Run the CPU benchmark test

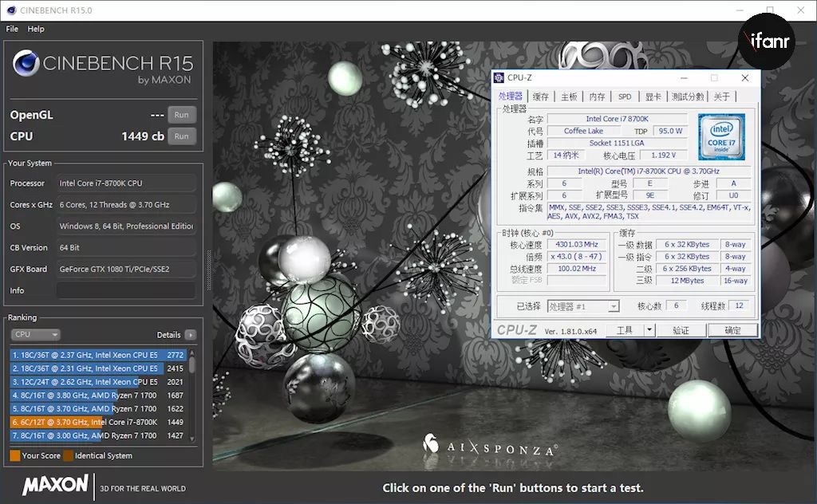[182, 136]
